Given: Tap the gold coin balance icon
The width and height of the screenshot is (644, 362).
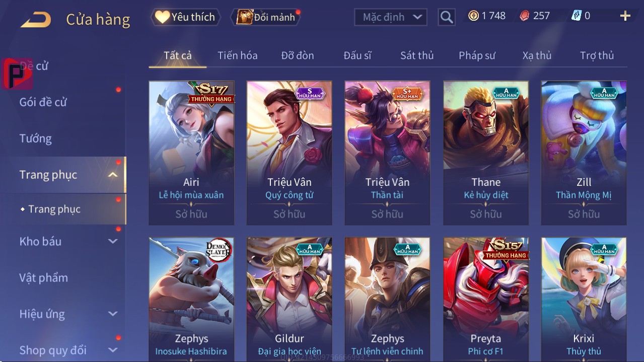Looking at the screenshot, I should (473, 16).
